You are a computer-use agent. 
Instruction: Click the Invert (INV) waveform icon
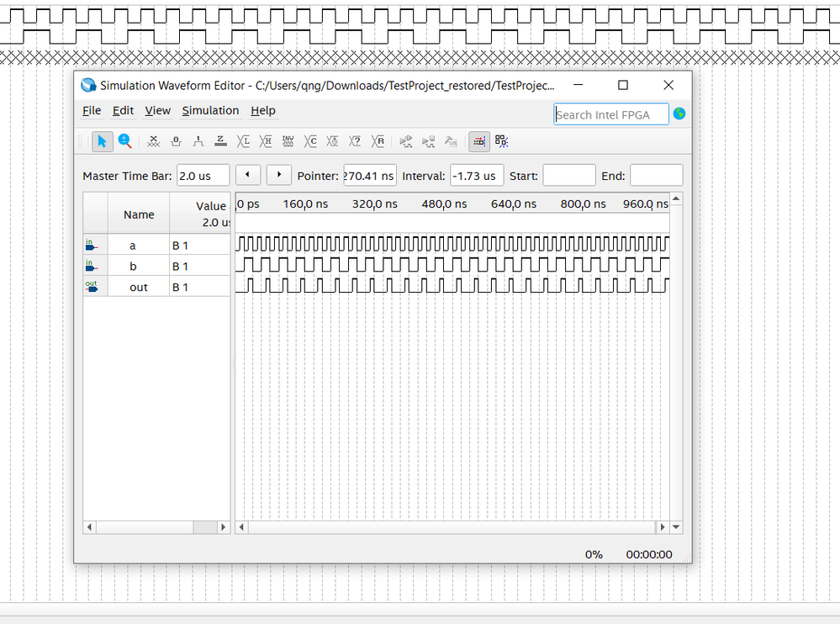[x=288, y=141]
